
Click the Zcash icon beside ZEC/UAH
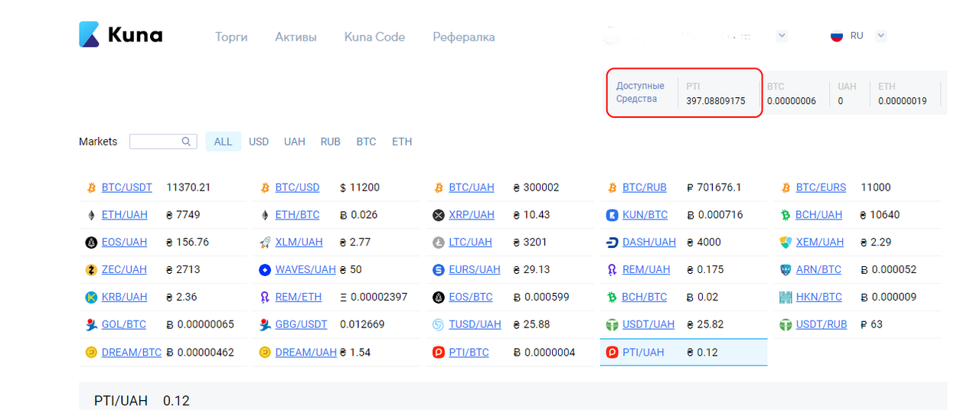tap(91, 270)
